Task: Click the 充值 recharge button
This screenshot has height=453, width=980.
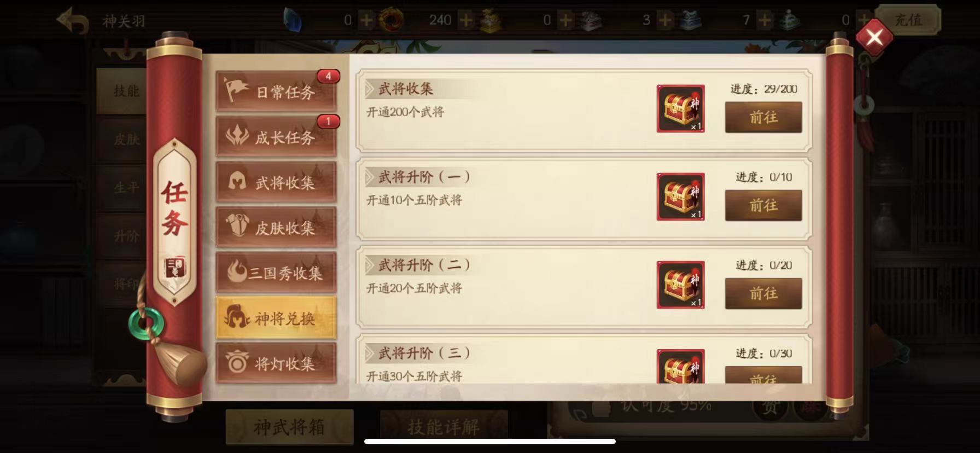Action: [x=908, y=20]
